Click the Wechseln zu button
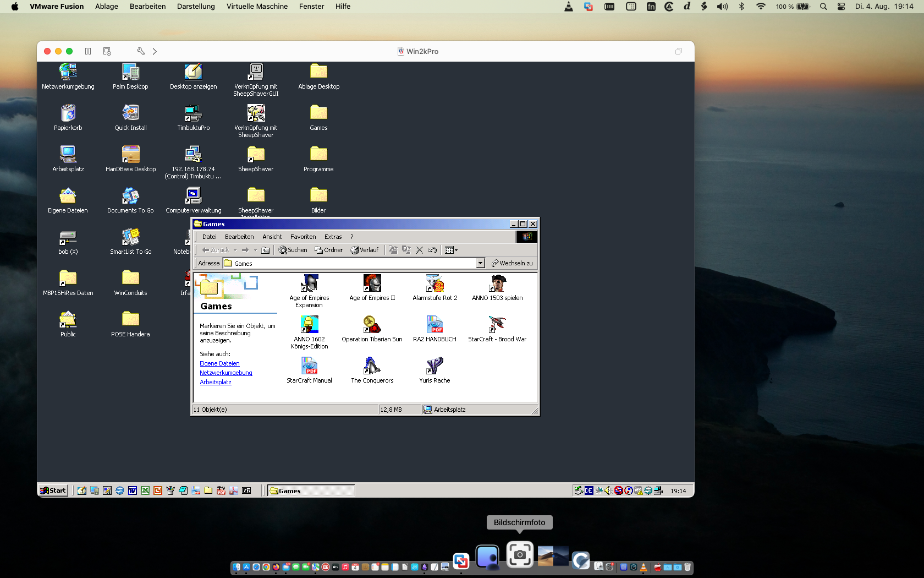Screen dimensions: 924x578 [x=512, y=263]
